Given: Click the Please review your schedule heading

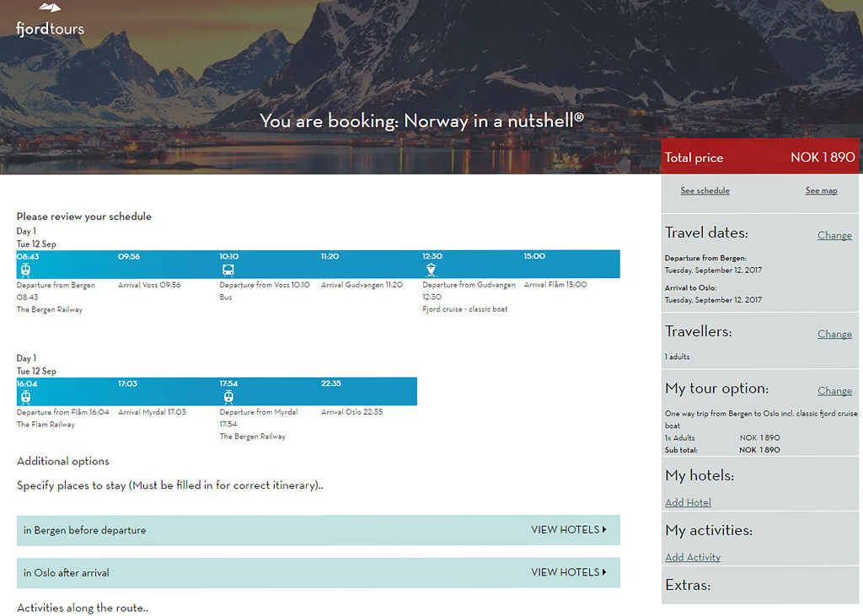Looking at the screenshot, I should 83,217.
